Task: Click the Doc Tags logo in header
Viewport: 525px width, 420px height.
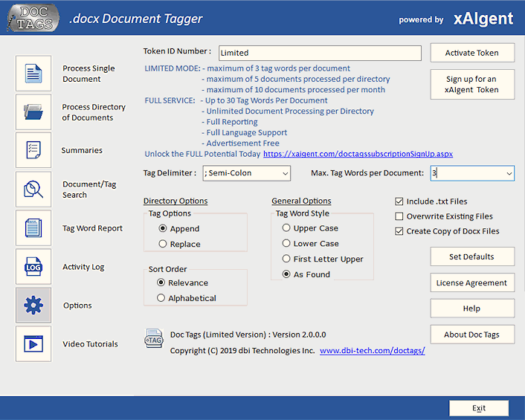Action: point(33,18)
